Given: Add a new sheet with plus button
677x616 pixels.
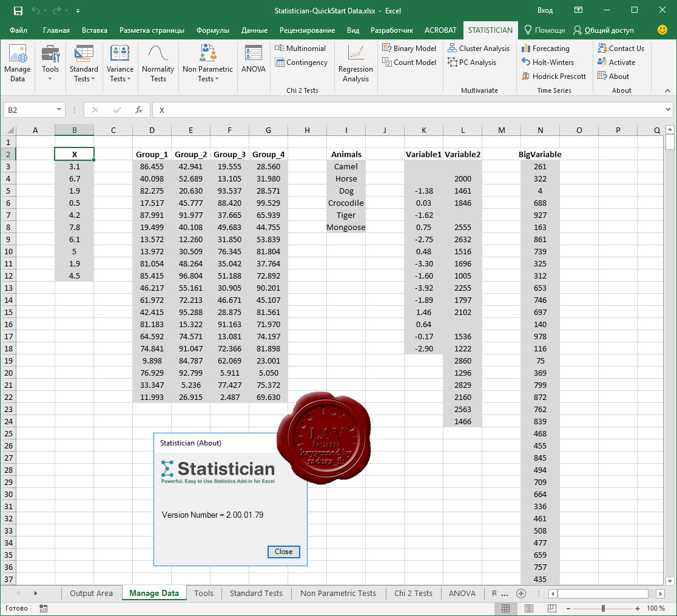Looking at the screenshot, I should [x=520, y=594].
